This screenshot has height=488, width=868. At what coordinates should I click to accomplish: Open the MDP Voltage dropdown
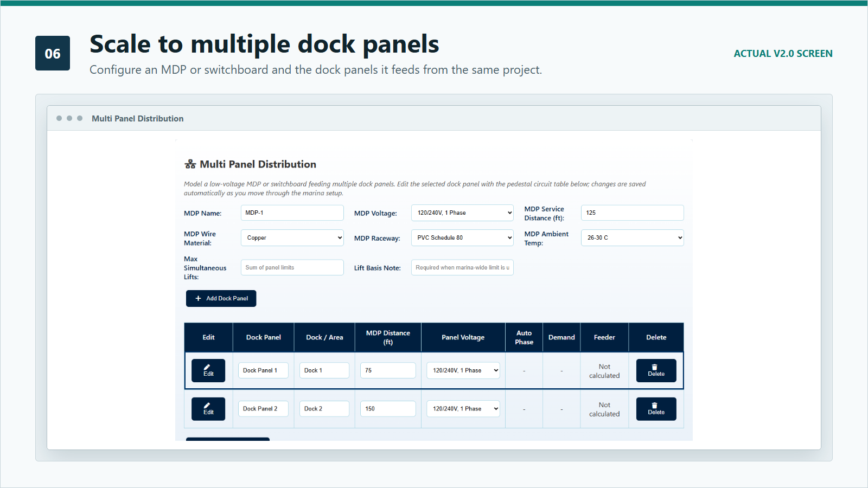(462, 213)
